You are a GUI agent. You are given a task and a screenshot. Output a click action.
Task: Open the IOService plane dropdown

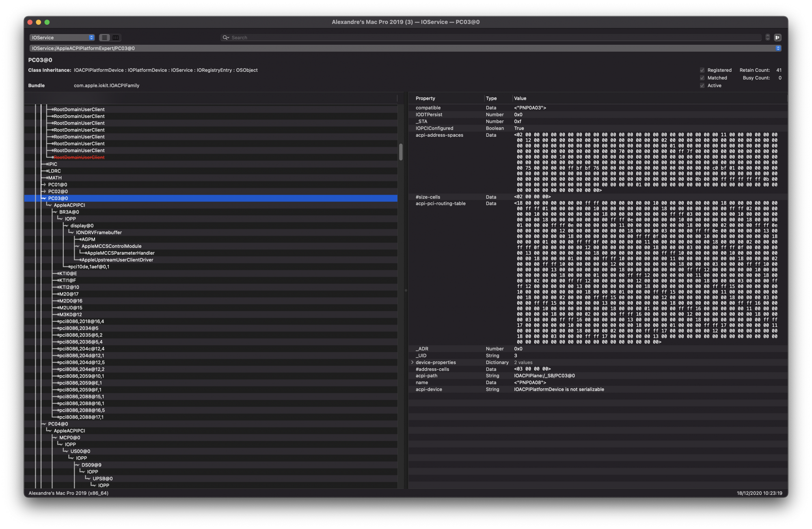tap(62, 38)
